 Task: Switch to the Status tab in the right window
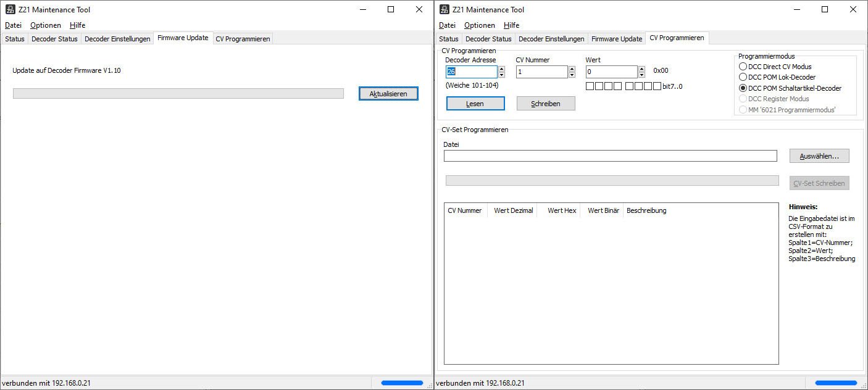point(449,39)
